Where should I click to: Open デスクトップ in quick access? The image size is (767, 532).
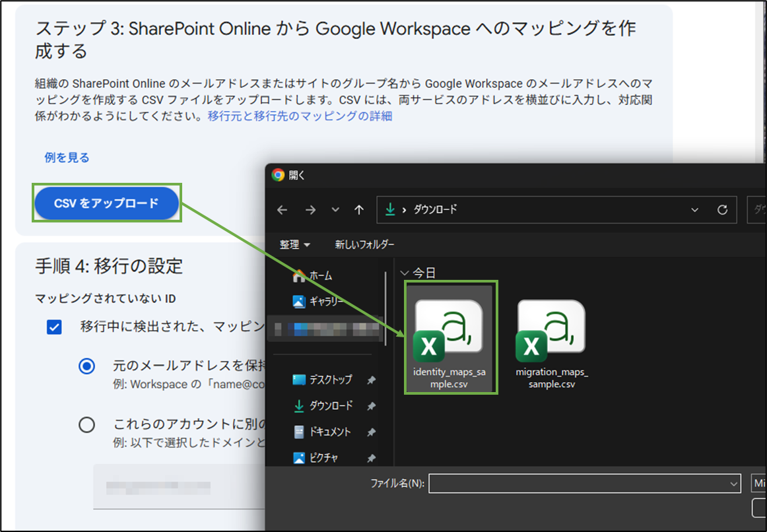[322, 380]
